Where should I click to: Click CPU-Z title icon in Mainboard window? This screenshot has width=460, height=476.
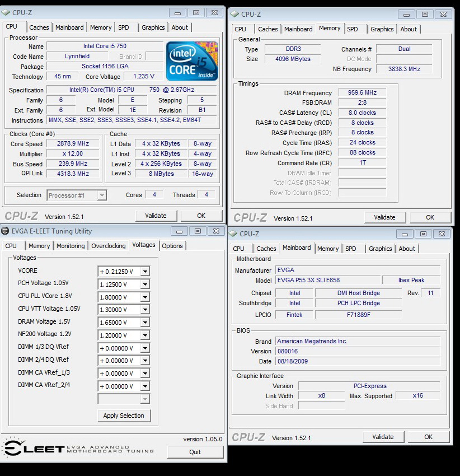coord(233,234)
